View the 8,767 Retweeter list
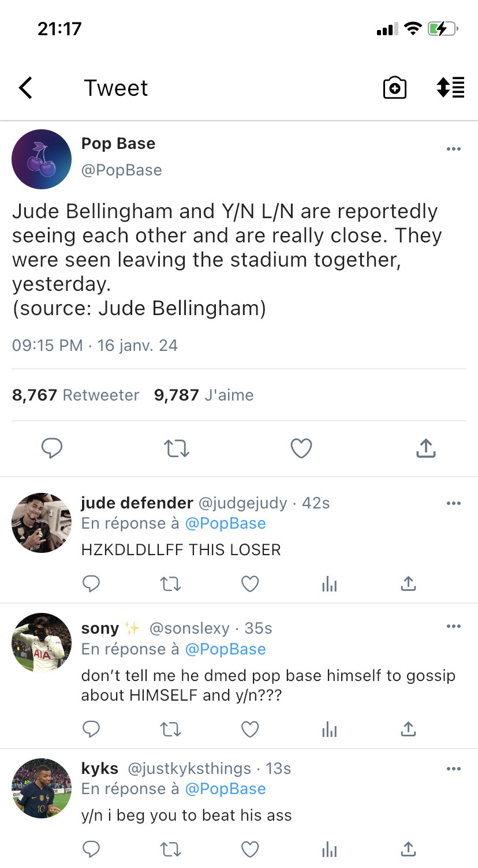The image size is (478, 868). [x=76, y=395]
